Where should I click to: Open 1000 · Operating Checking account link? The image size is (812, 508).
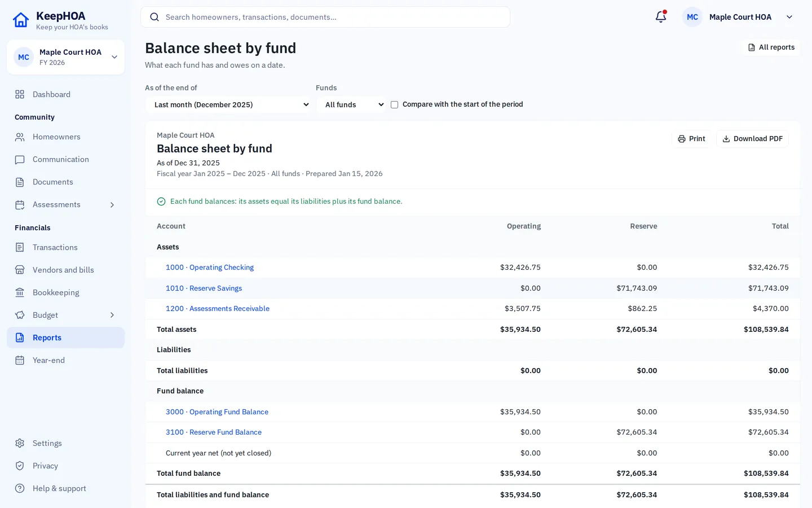pyautogui.click(x=210, y=268)
